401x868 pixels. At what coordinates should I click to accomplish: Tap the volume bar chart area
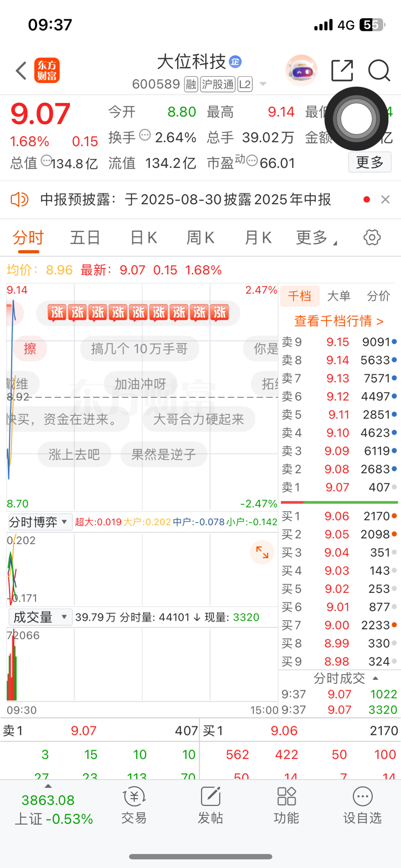tap(142, 664)
